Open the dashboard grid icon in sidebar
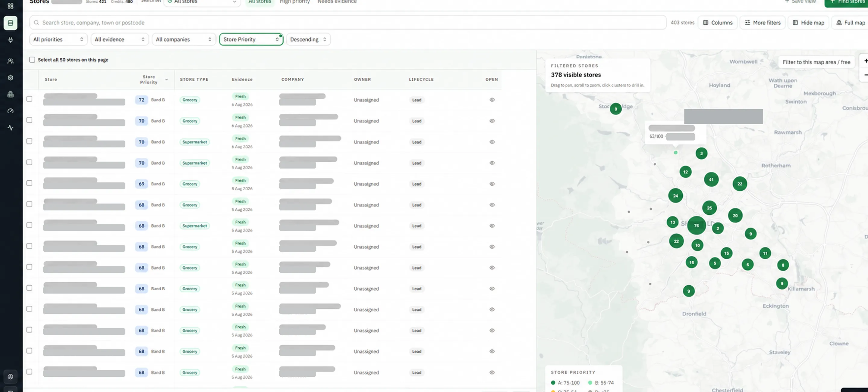The height and width of the screenshot is (392, 868). pyautogui.click(x=11, y=6)
